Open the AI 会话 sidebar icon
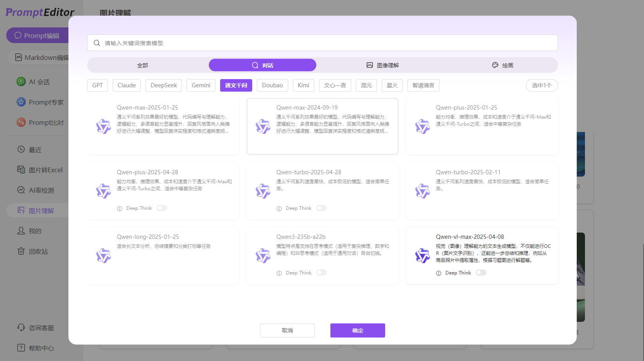The image size is (644, 361). click(20, 81)
